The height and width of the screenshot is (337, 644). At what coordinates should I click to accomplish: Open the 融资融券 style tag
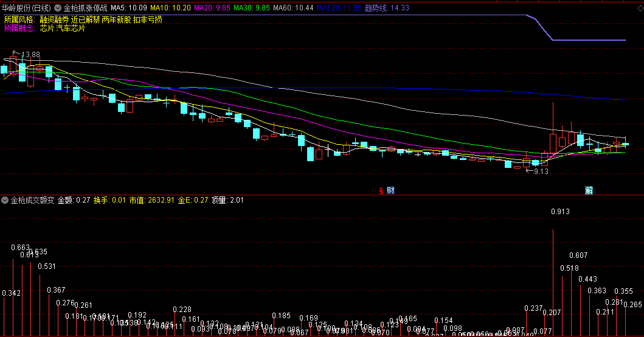(x=54, y=19)
